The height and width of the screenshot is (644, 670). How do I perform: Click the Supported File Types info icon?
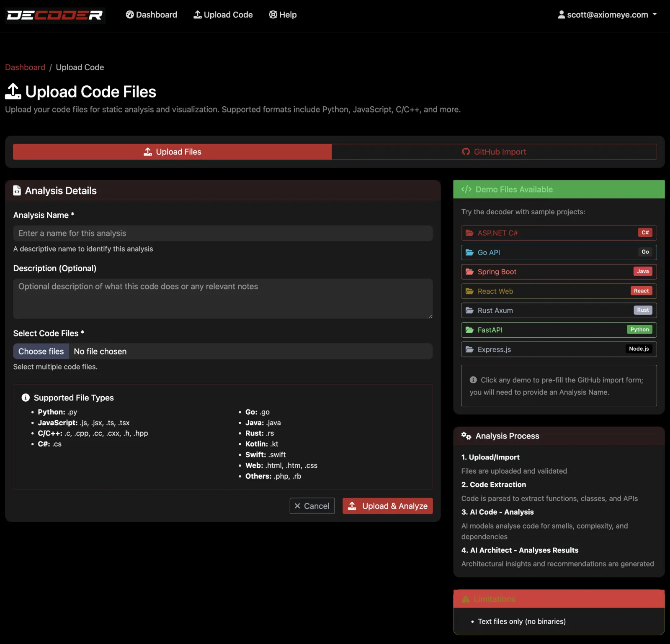pos(26,398)
